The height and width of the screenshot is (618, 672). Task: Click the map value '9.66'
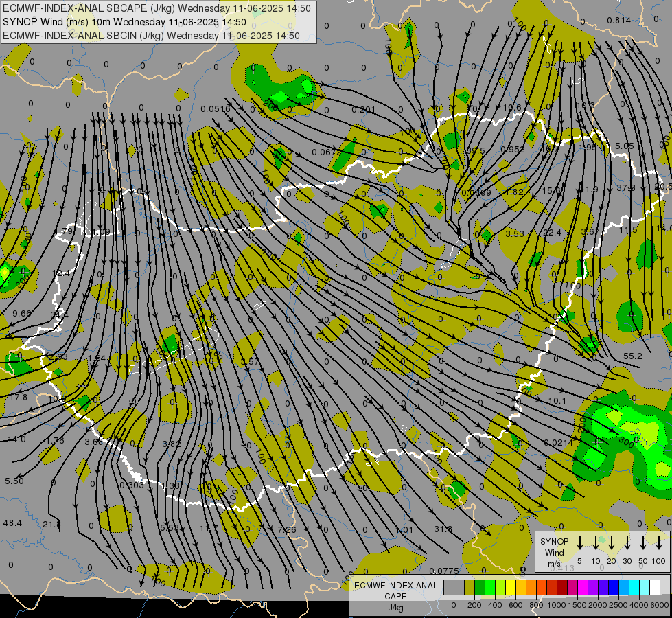[x=22, y=314]
